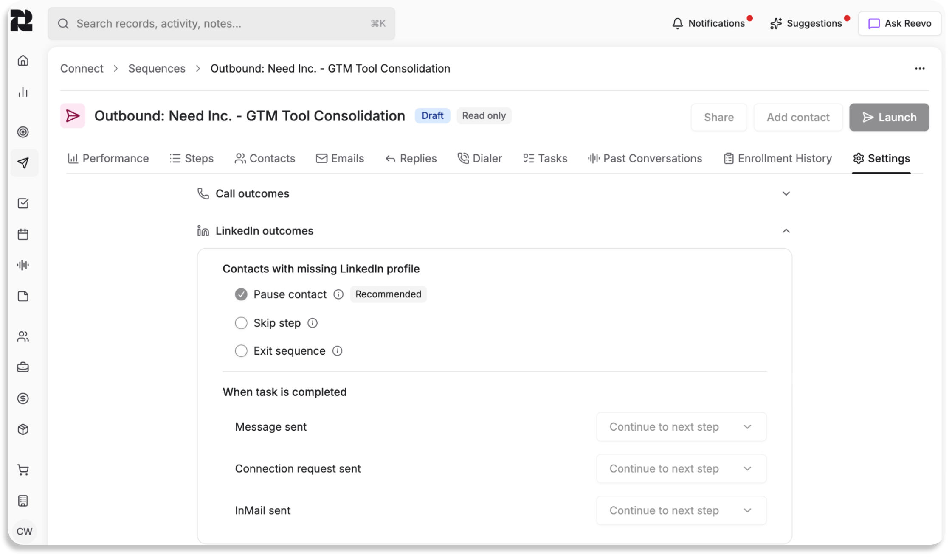Screen dimensions: 952x560
Task: Click the Launch button
Action: pyautogui.click(x=889, y=118)
